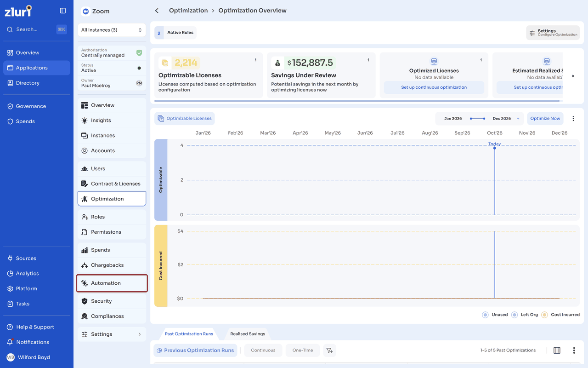Open Security section for Zoom
This screenshot has width=588, height=368.
[112, 301]
